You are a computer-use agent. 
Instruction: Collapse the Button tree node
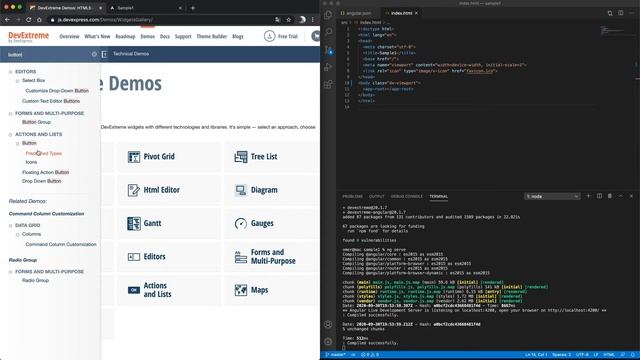tap(18, 143)
